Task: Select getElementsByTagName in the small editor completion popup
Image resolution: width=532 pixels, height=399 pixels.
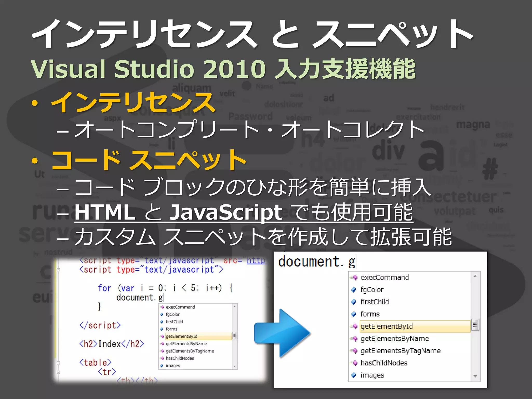Action: click(190, 351)
